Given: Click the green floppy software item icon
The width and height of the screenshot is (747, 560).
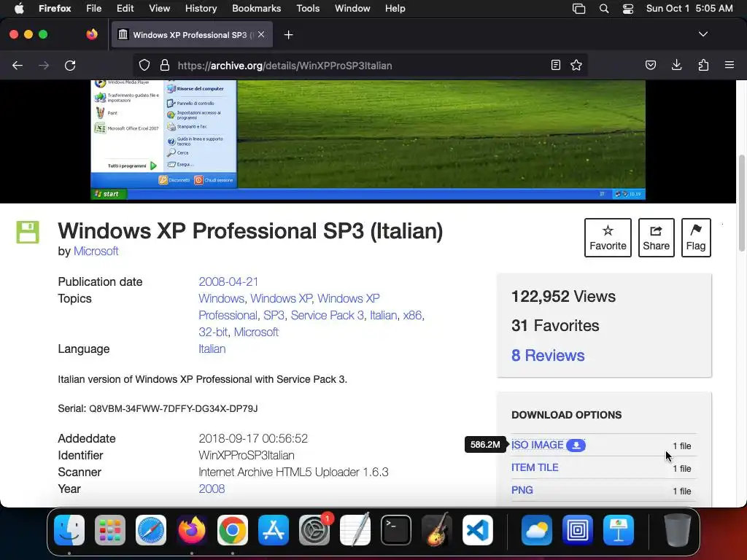Looking at the screenshot, I should coord(28,233).
